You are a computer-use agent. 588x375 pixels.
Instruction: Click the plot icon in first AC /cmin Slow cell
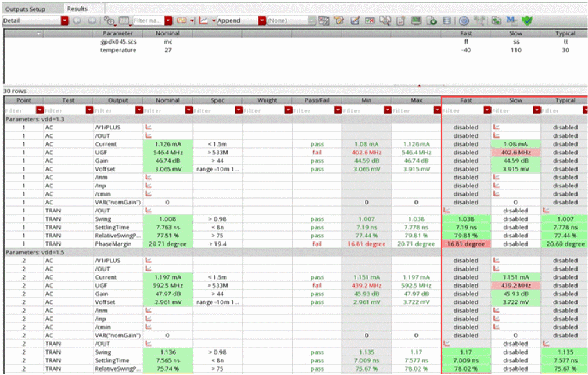tap(496, 194)
